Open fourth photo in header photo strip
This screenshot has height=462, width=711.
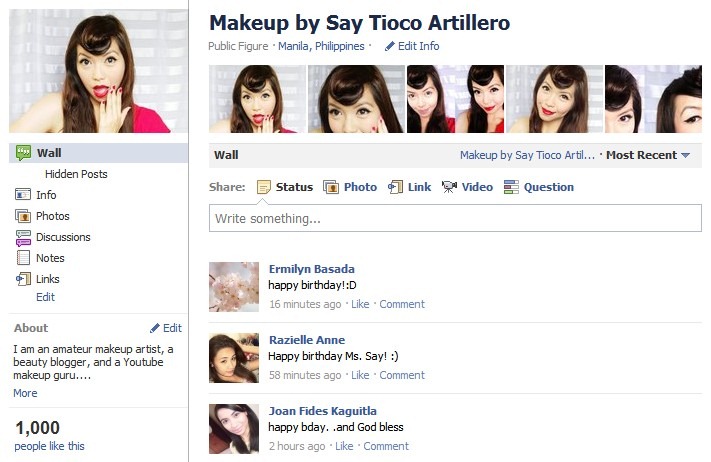coord(554,99)
